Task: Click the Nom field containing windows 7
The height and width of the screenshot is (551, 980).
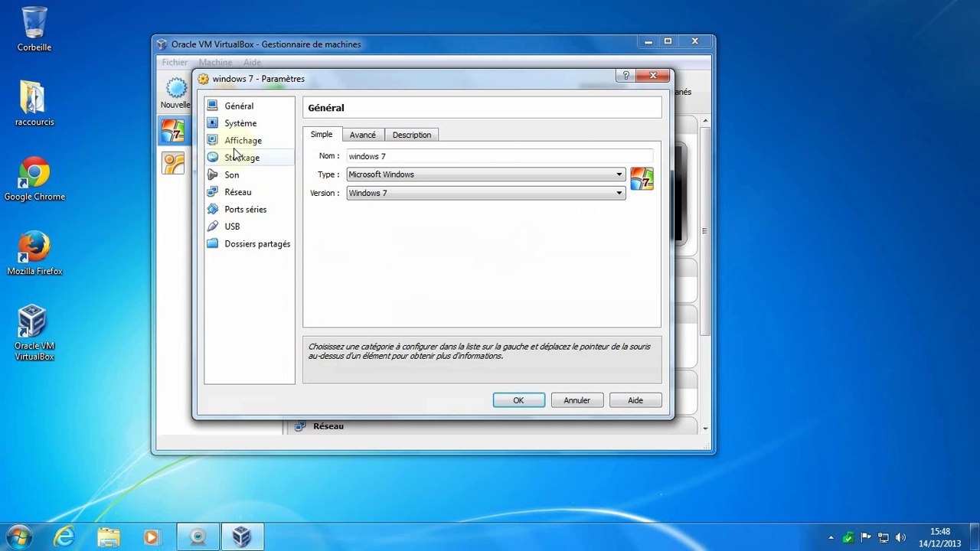Action: tap(499, 156)
